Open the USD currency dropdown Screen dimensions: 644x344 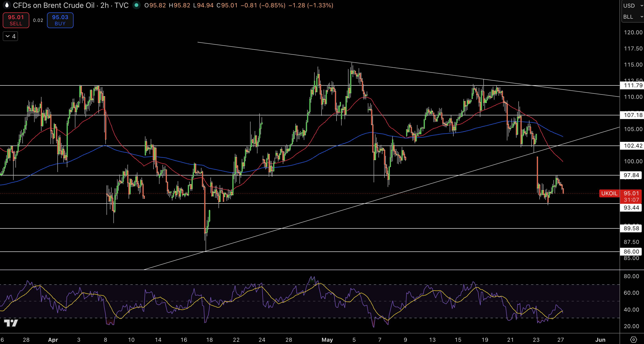point(633,6)
